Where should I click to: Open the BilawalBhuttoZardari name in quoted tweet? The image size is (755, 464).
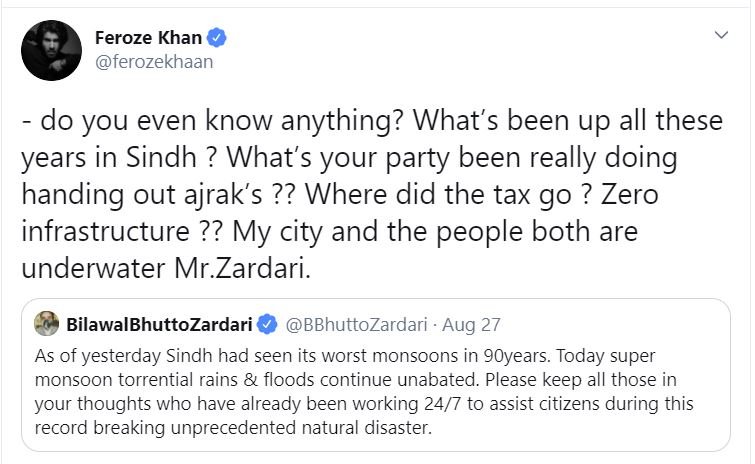click(159, 324)
